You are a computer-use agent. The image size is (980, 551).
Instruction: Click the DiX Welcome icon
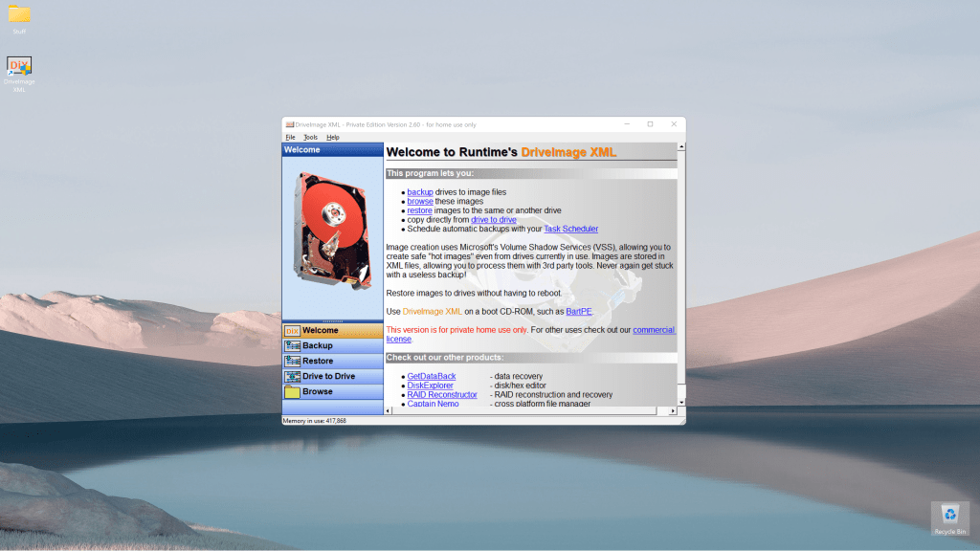click(292, 330)
